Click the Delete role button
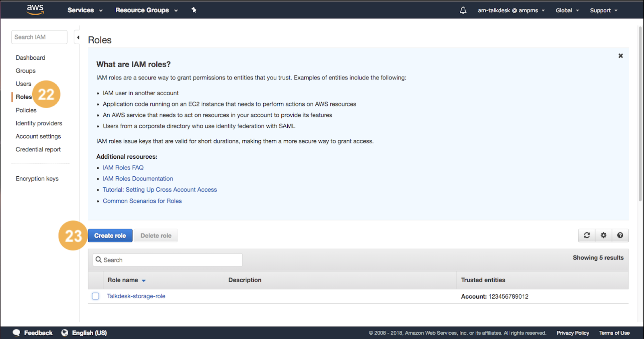This screenshot has width=644, height=339. 156,235
